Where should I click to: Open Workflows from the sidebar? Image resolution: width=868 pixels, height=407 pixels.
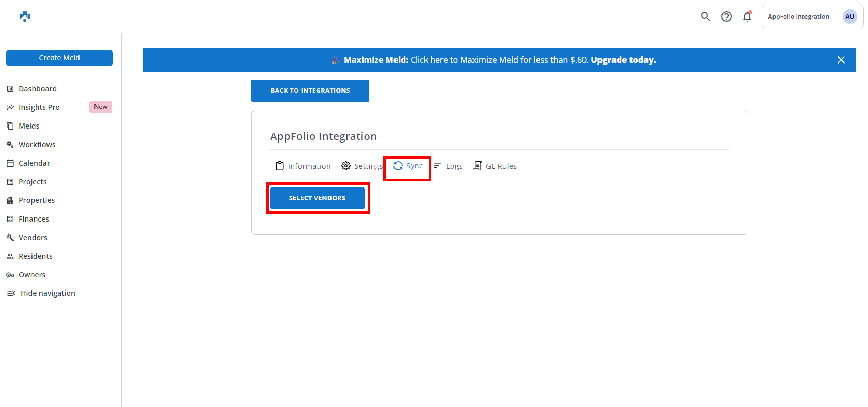37,145
